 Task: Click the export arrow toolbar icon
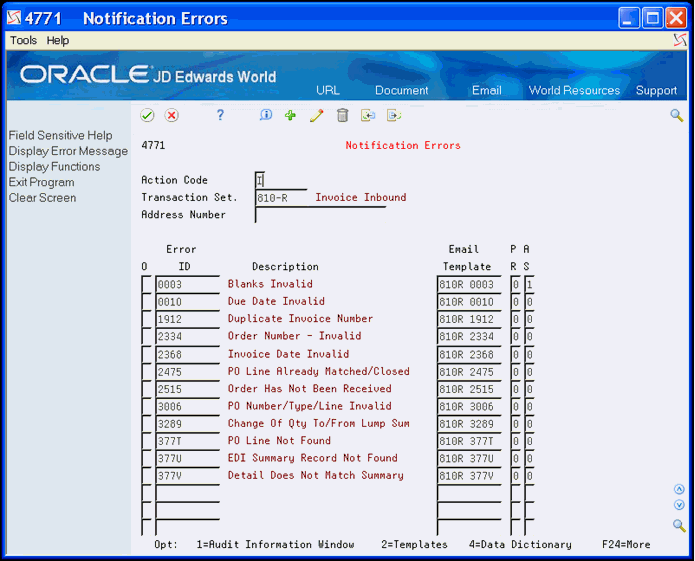(394, 116)
